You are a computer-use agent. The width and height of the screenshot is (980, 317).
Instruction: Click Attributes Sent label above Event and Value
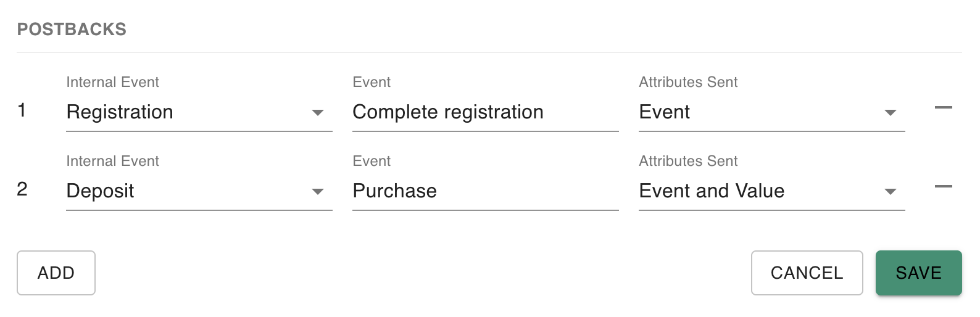click(x=688, y=161)
